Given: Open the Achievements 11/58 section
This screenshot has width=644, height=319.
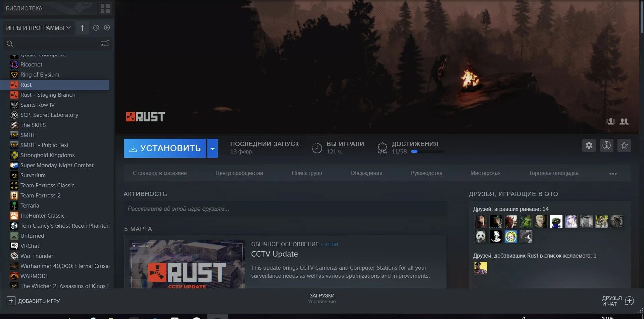Looking at the screenshot, I should tap(411, 147).
